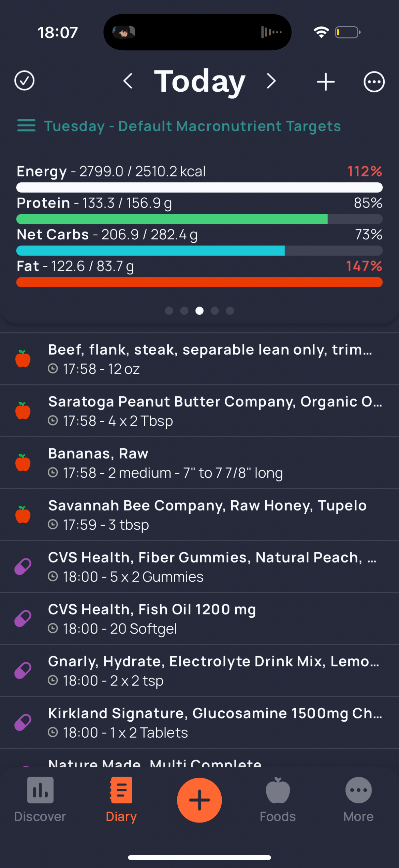Image resolution: width=399 pixels, height=868 pixels.
Task: Tap the Diary tab icon
Action: click(121, 790)
